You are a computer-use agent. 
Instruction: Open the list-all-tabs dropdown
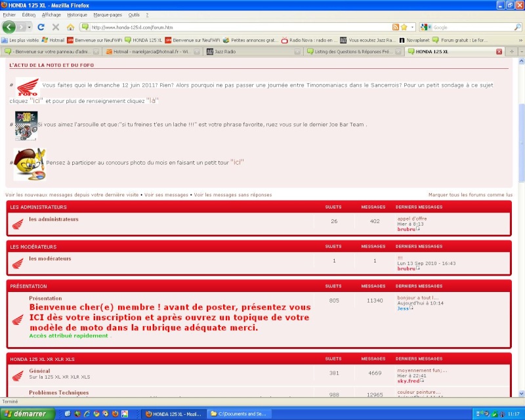[x=522, y=52]
